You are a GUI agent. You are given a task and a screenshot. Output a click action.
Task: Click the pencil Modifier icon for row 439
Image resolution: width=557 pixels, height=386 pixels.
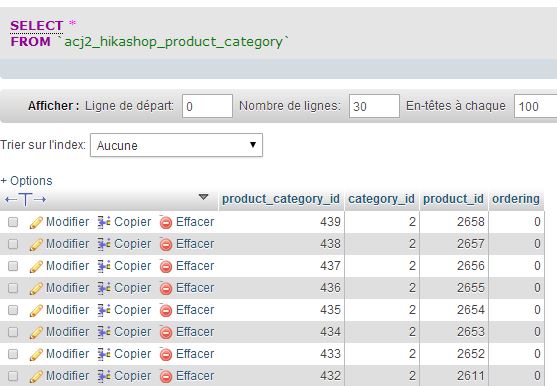(36, 223)
